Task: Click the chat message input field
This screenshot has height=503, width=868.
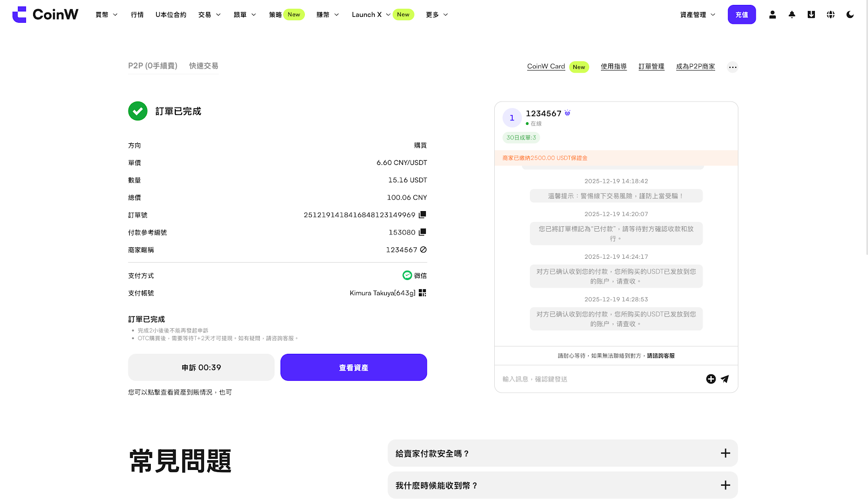Action: click(x=597, y=379)
